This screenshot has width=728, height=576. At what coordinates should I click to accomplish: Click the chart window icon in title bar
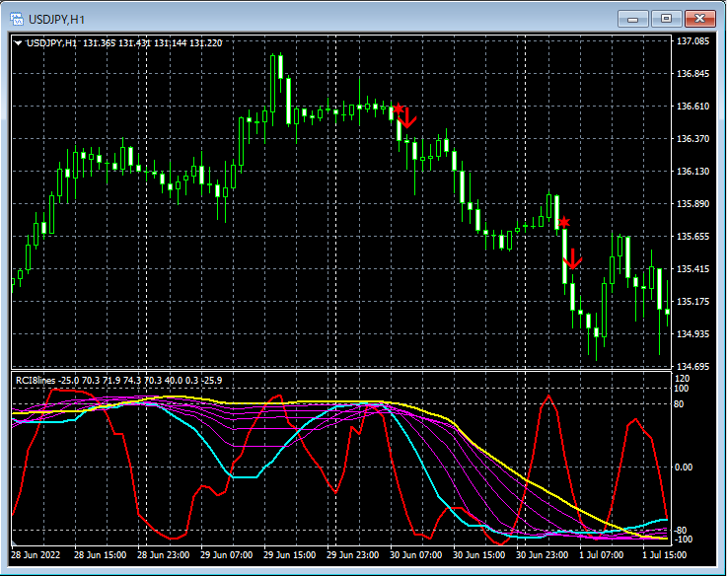[16, 19]
